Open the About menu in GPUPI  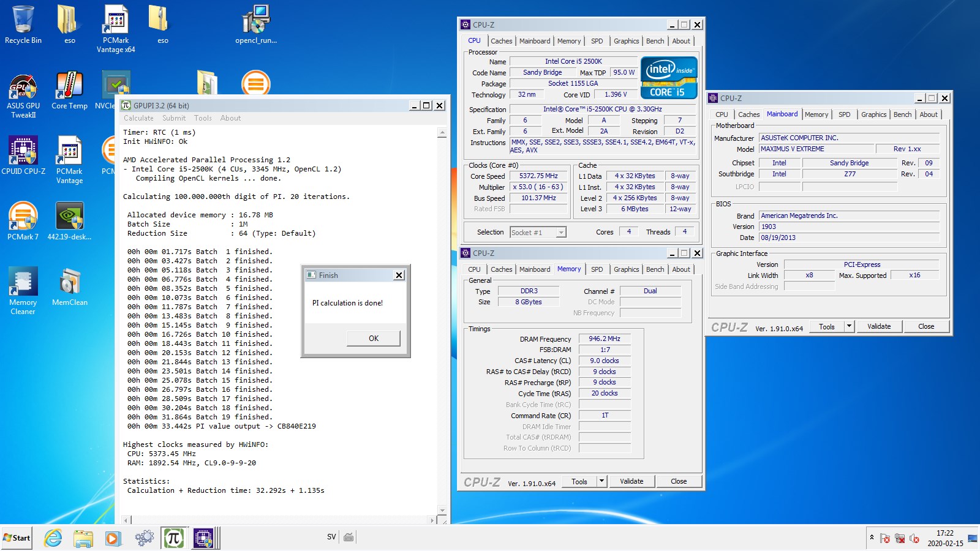tap(230, 118)
